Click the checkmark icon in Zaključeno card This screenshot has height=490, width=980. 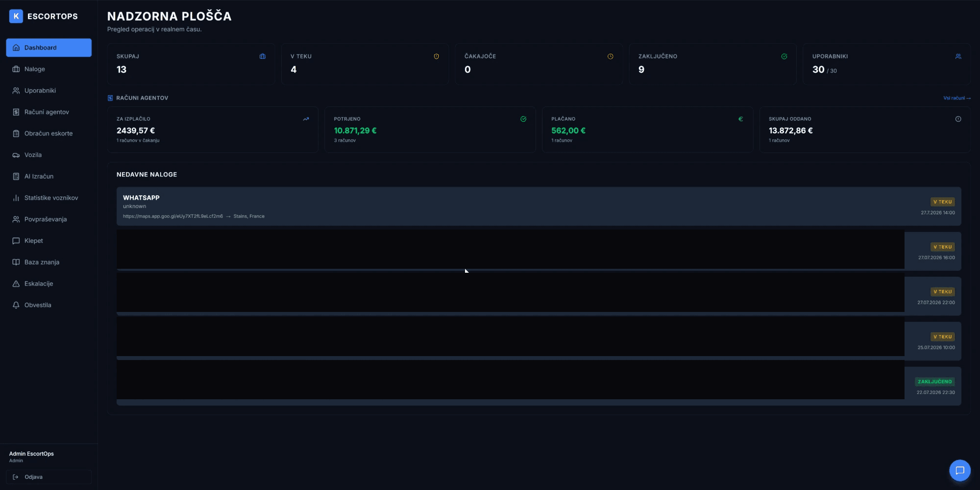click(x=784, y=56)
